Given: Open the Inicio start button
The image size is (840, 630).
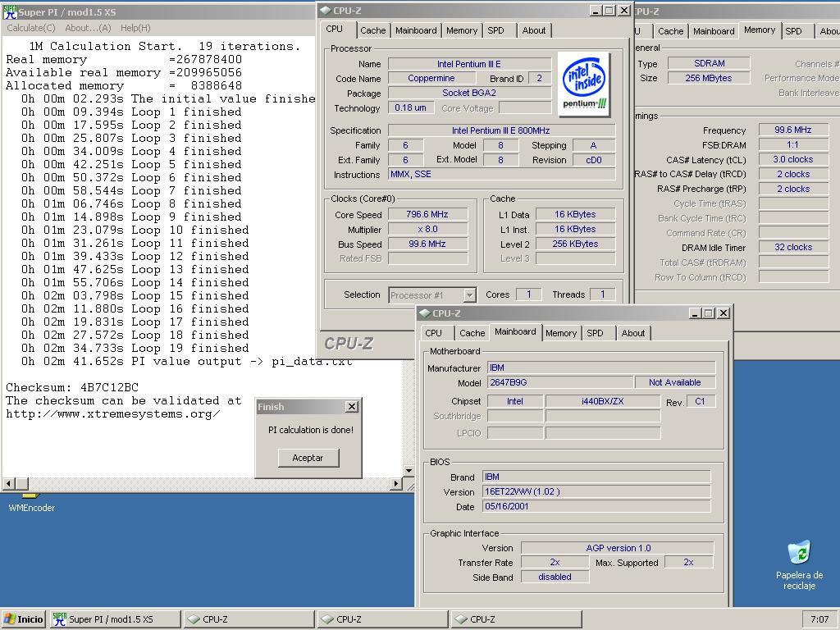Looking at the screenshot, I should 24,619.
